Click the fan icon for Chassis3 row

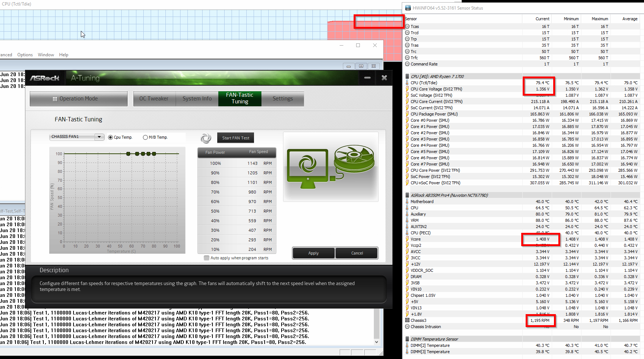click(407, 320)
